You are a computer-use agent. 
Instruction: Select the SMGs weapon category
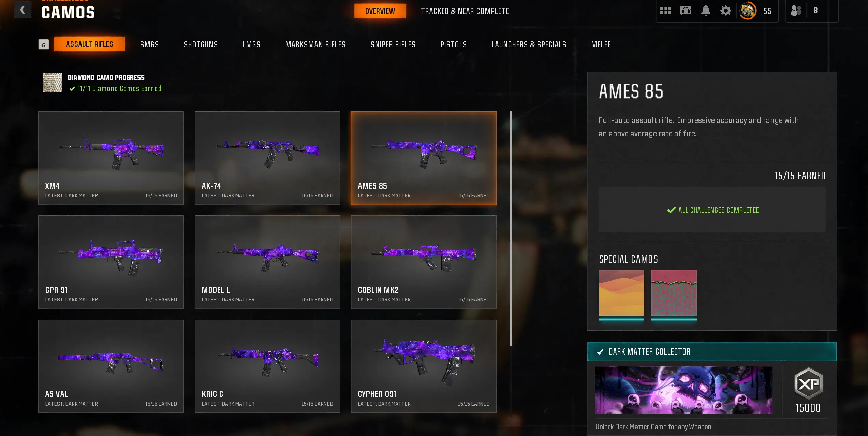point(149,45)
